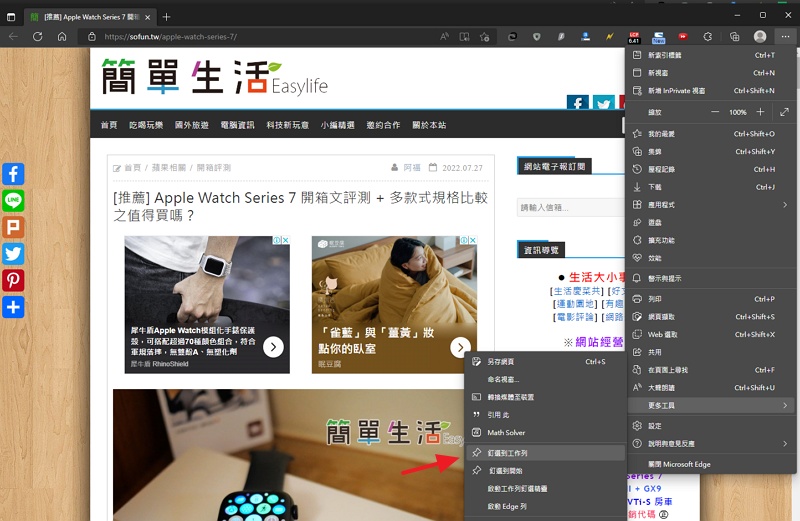Expand 說明與意見反應 submenu

click(x=711, y=444)
